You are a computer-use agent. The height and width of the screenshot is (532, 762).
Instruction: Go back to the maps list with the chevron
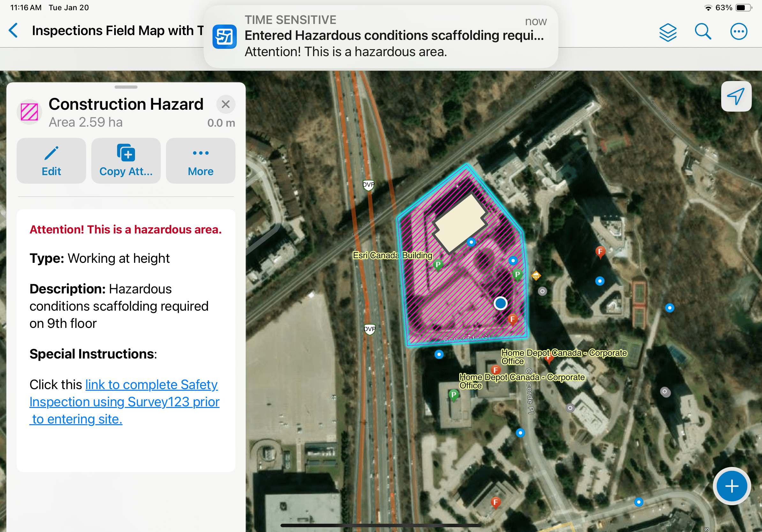[x=14, y=31]
